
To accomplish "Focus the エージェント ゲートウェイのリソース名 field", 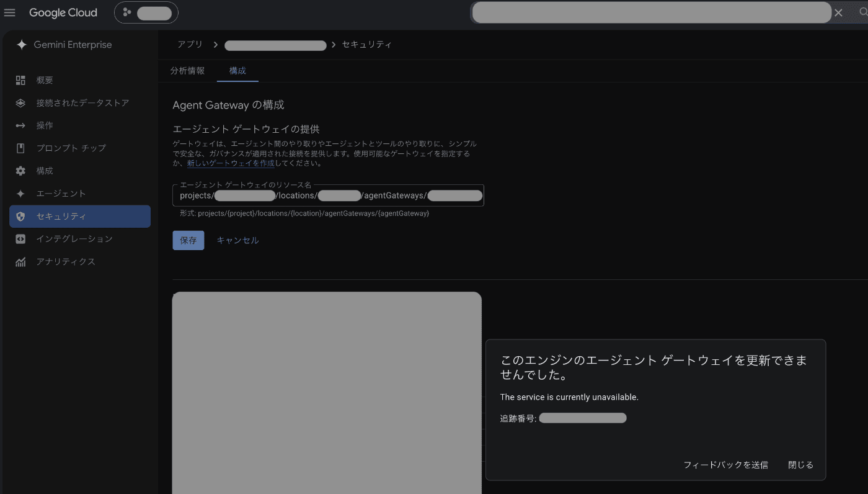I will [x=328, y=195].
